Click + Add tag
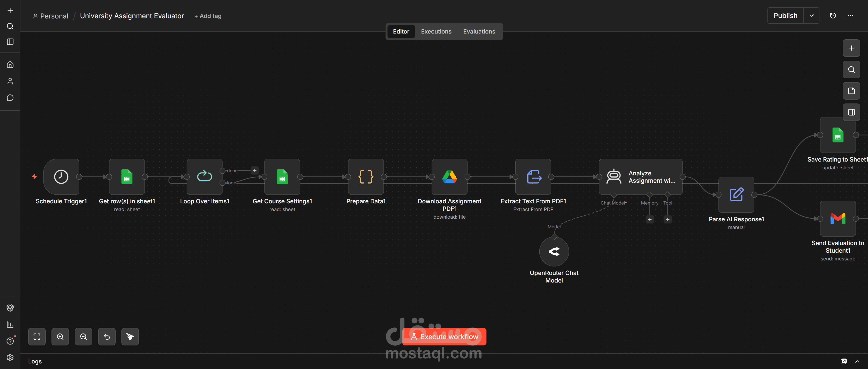 pos(208,16)
